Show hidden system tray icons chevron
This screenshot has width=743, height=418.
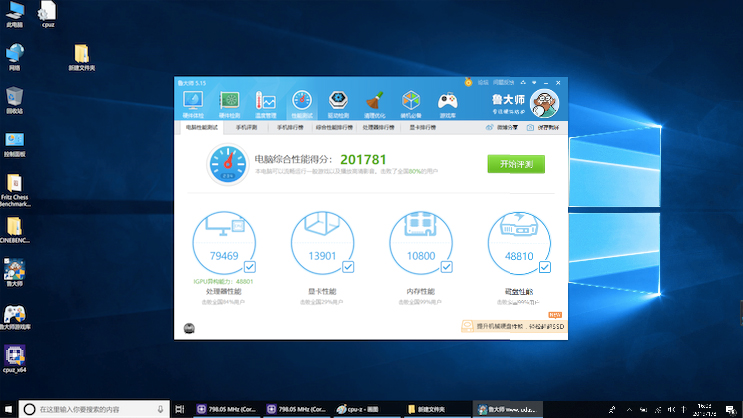click(629, 409)
